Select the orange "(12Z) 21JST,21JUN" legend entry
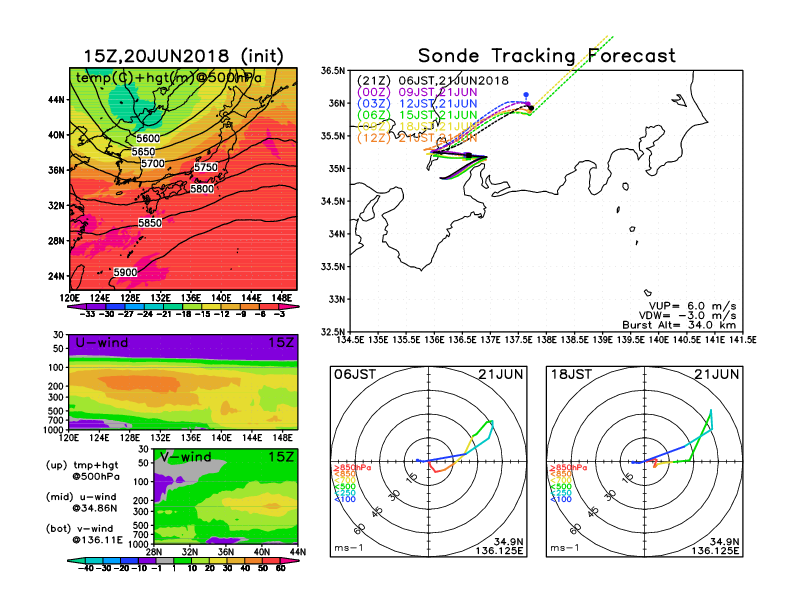The image size is (792, 612). [417, 138]
